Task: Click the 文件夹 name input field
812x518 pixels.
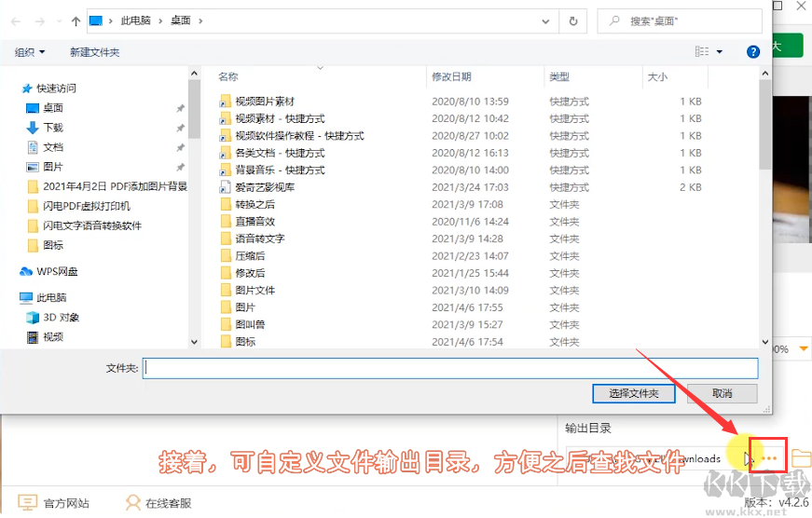Action: point(450,368)
